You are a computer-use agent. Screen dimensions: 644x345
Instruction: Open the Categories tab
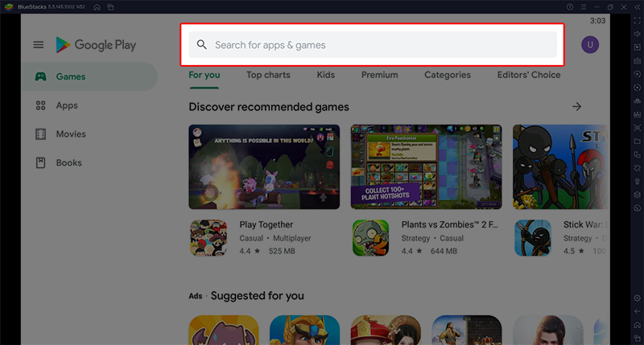pyautogui.click(x=448, y=75)
